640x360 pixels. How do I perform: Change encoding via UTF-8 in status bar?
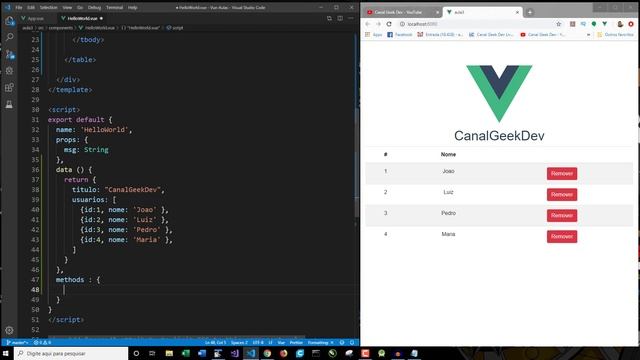[258, 342]
